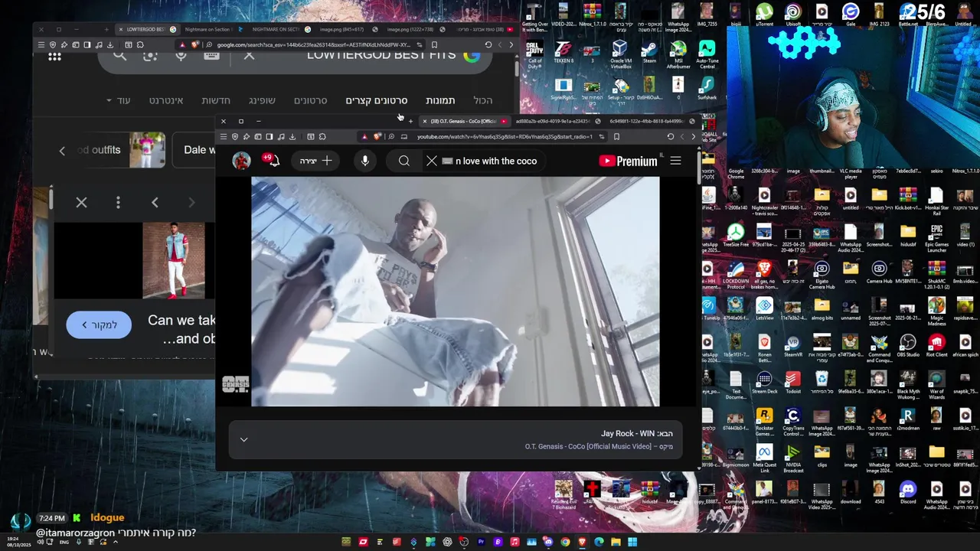
Task: Open downloads icon in YouTube browser toolbar
Action: (x=292, y=137)
